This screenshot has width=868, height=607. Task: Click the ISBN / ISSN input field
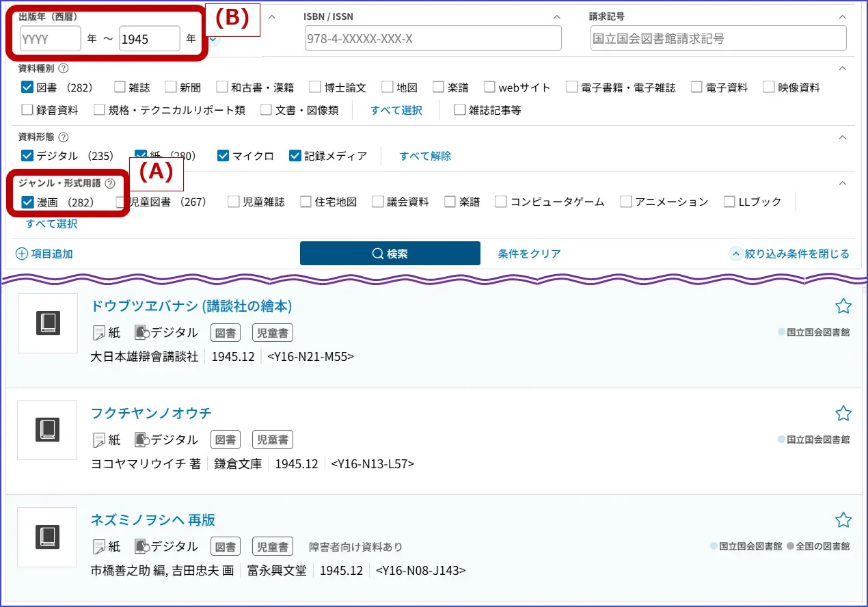[433, 39]
